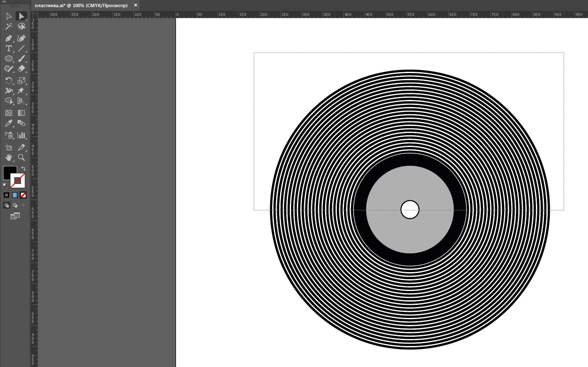Set paint to None (red slash)
588x367 pixels.
[x=23, y=195]
